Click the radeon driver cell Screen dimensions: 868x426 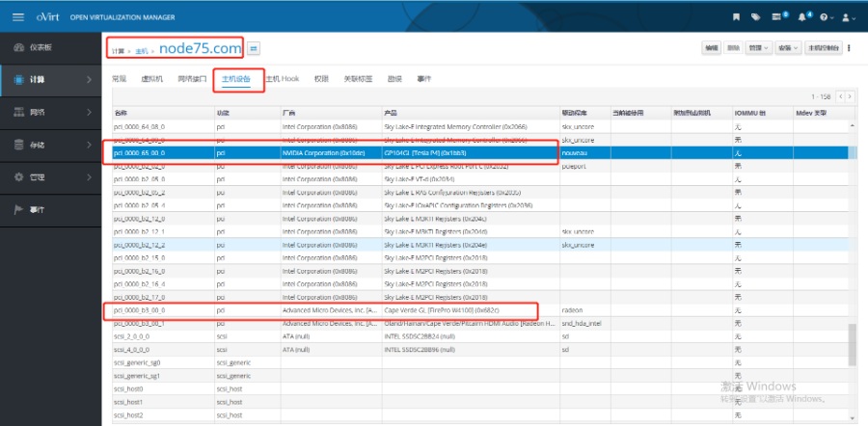[585, 310]
